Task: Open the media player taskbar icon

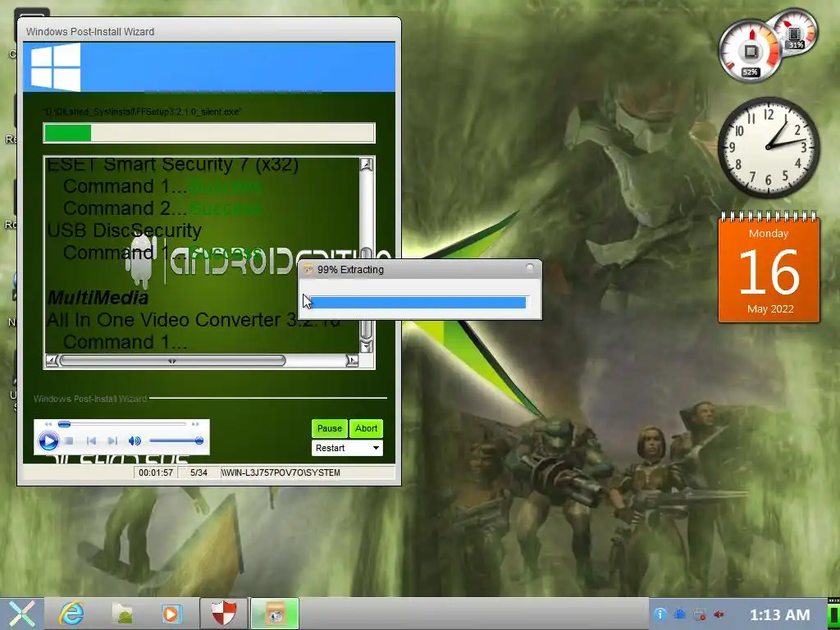Action: point(171,614)
